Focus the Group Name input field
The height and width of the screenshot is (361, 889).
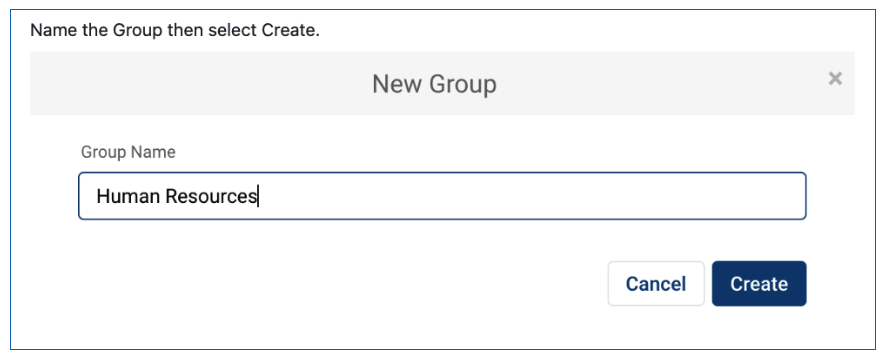442,196
